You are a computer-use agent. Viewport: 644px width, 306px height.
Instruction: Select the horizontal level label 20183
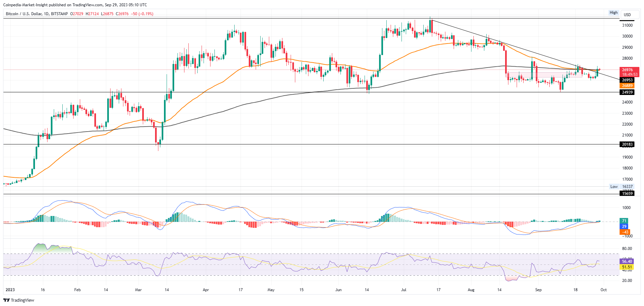(627, 144)
